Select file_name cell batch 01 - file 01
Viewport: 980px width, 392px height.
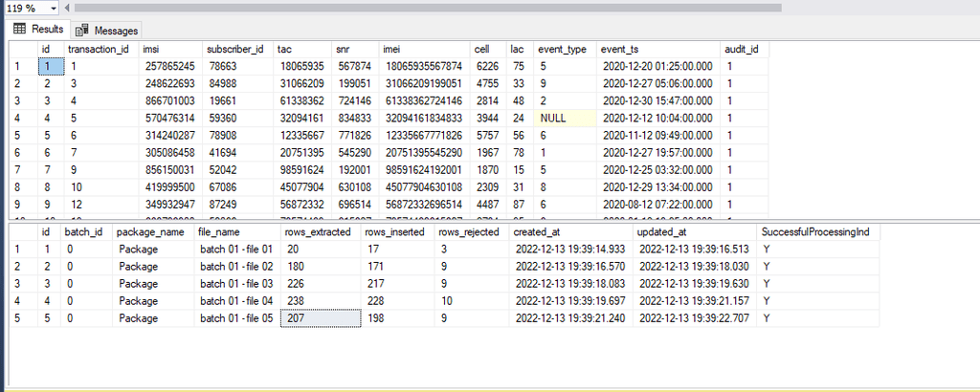[237, 249]
